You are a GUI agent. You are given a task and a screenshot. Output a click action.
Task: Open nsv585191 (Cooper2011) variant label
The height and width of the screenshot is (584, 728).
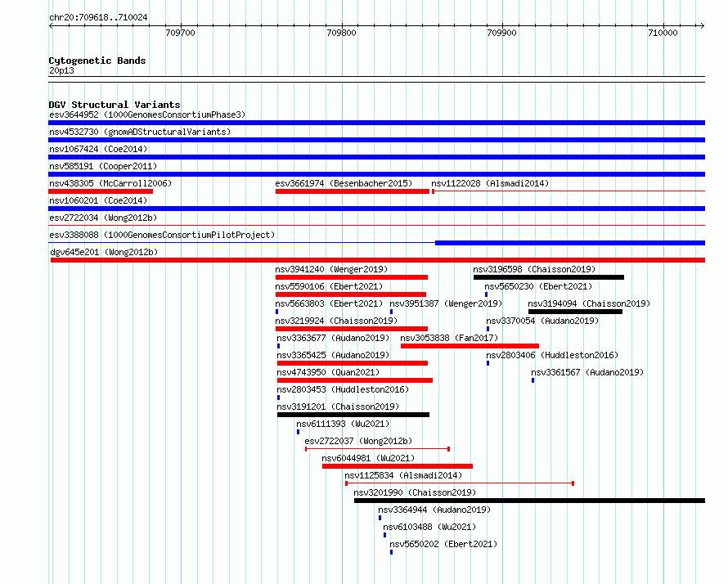point(103,166)
